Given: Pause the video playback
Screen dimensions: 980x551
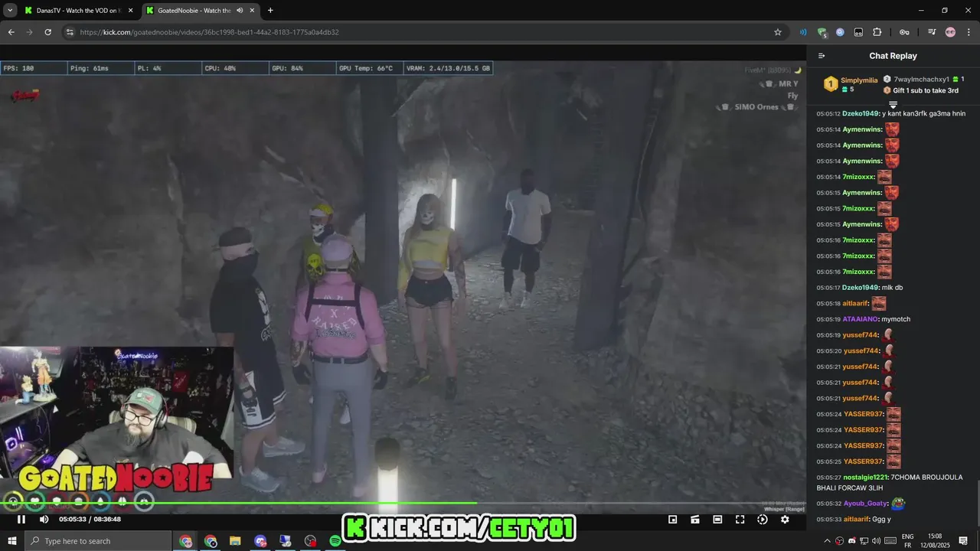Looking at the screenshot, I should (x=21, y=519).
